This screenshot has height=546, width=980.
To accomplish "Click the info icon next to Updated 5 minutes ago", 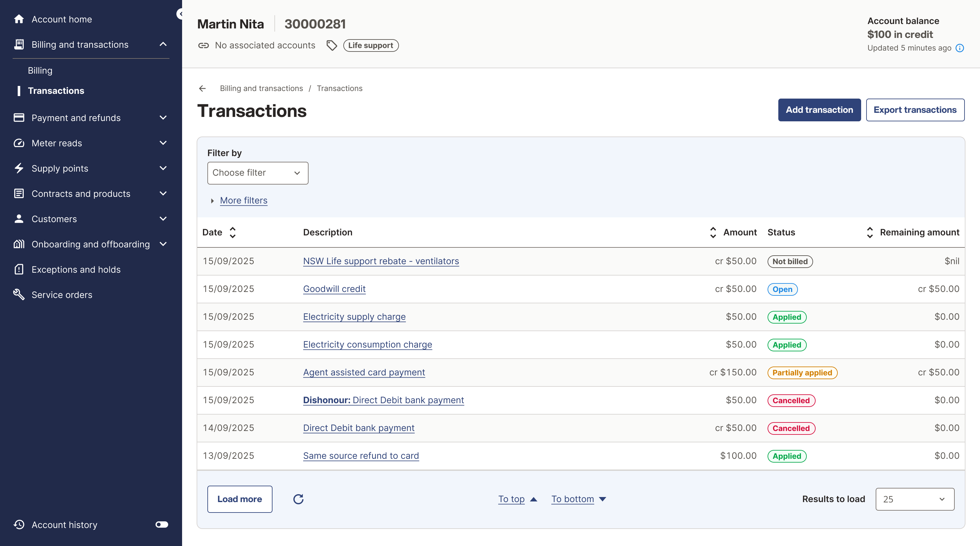I will pos(960,48).
